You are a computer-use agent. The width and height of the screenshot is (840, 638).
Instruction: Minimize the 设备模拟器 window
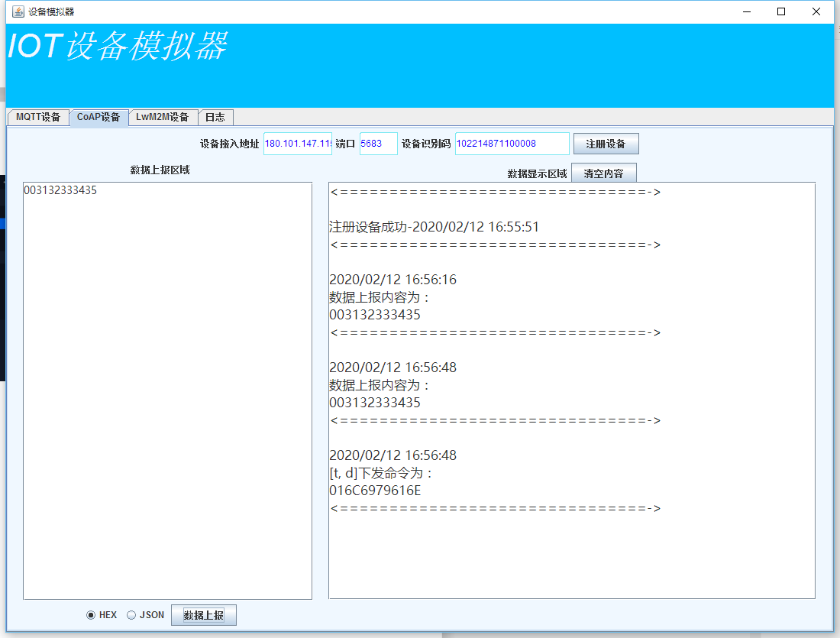tap(746, 11)
